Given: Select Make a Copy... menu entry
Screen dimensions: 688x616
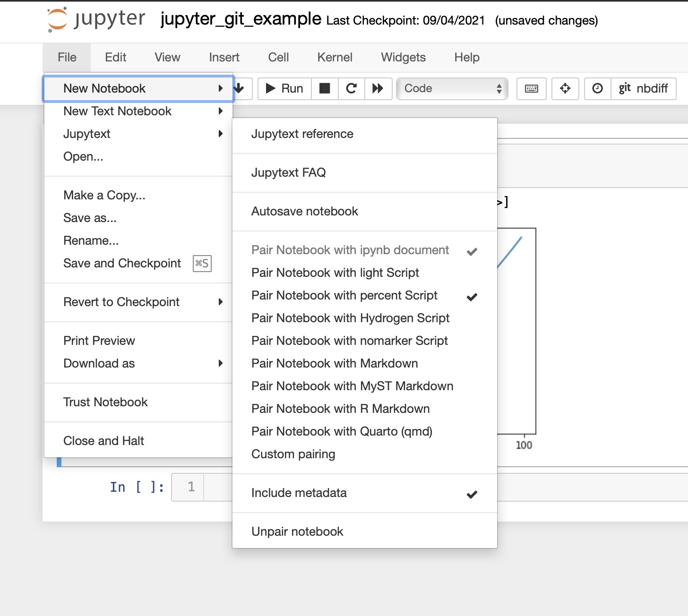Looking at the screenshot, I should (x=138, y=195).
